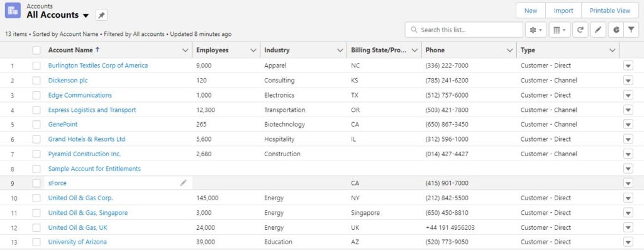Click the inline edit pencil on sForce row
Viewport: 644px width, 250px height.
183,183
